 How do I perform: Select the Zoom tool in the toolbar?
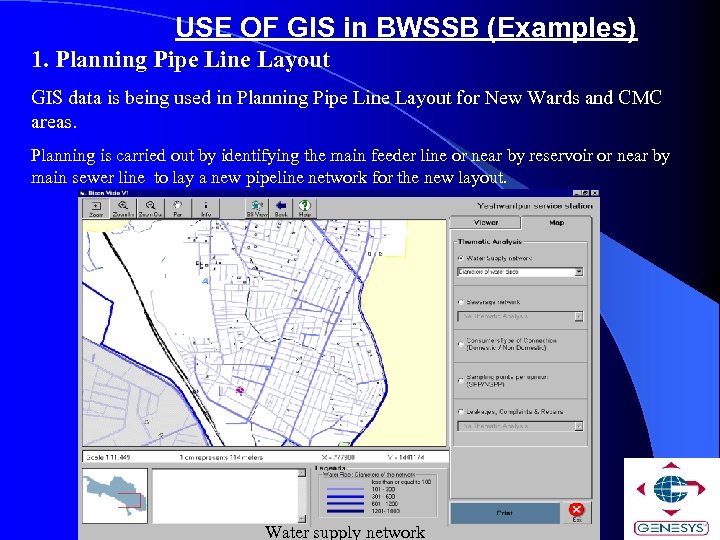coord(96,209)
